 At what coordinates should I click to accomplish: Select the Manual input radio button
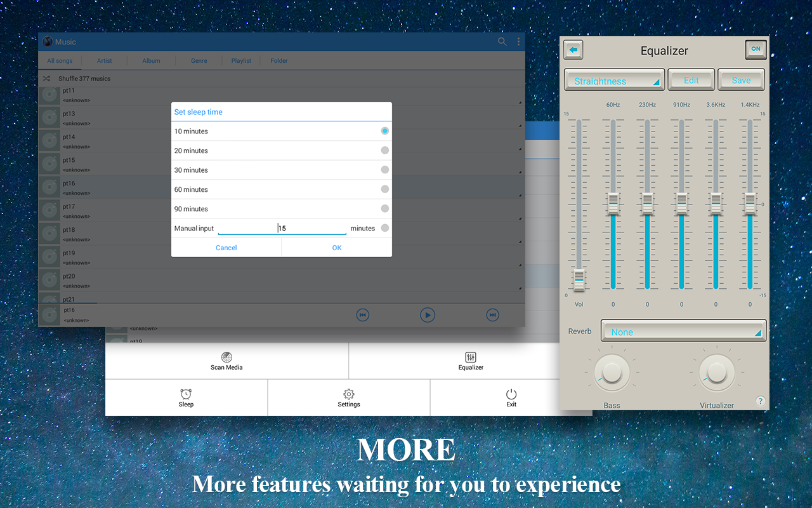click(385, 228)
